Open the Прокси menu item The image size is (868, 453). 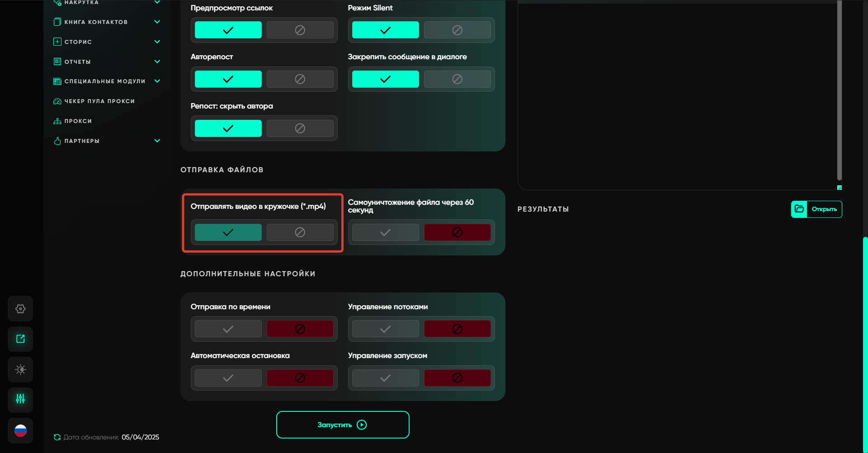(78, 121)
